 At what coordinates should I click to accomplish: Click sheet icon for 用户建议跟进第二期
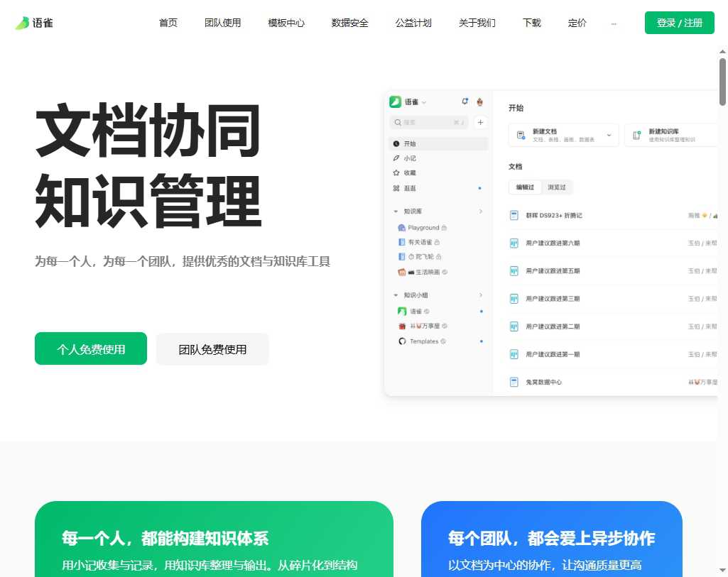point(514,326)
